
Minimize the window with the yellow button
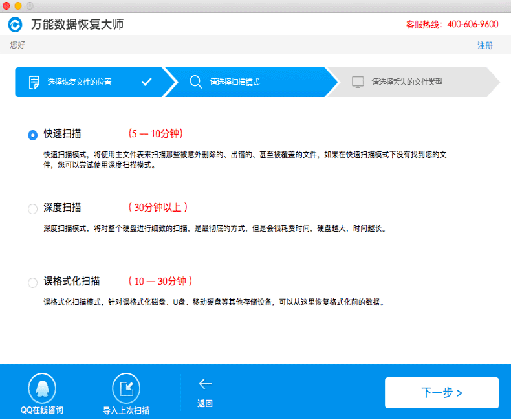[x=18, y=6]
